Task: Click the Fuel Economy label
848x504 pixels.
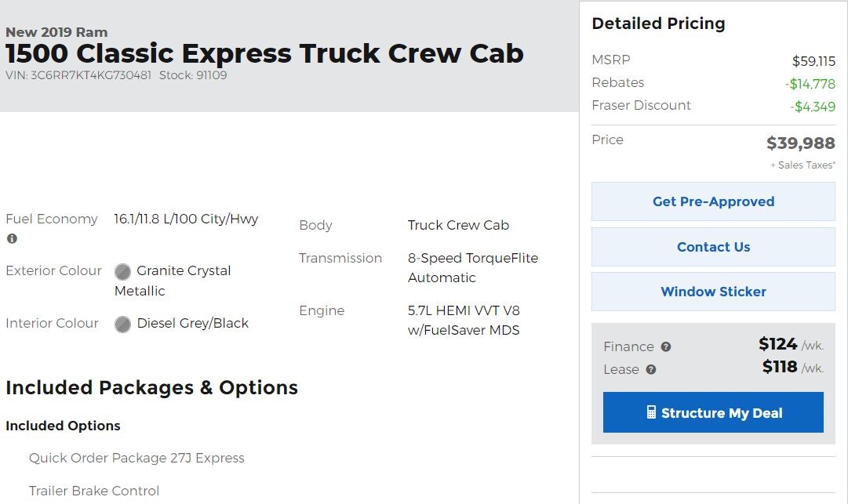Action: (51, 219)
